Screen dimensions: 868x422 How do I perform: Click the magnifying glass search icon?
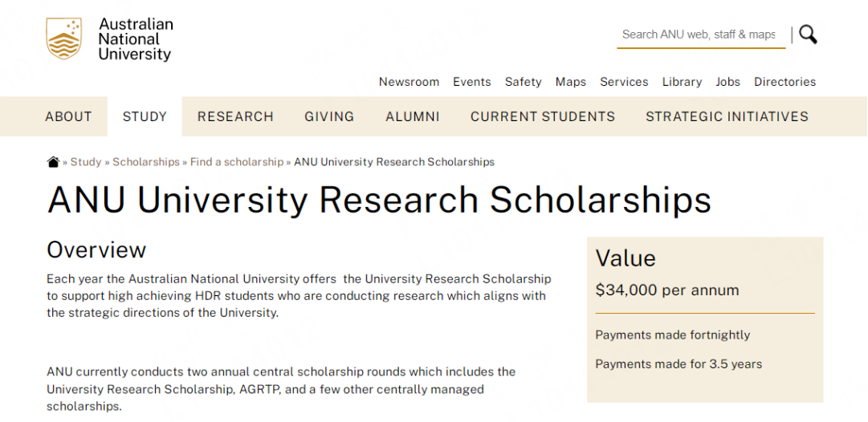tap(808, 34)
